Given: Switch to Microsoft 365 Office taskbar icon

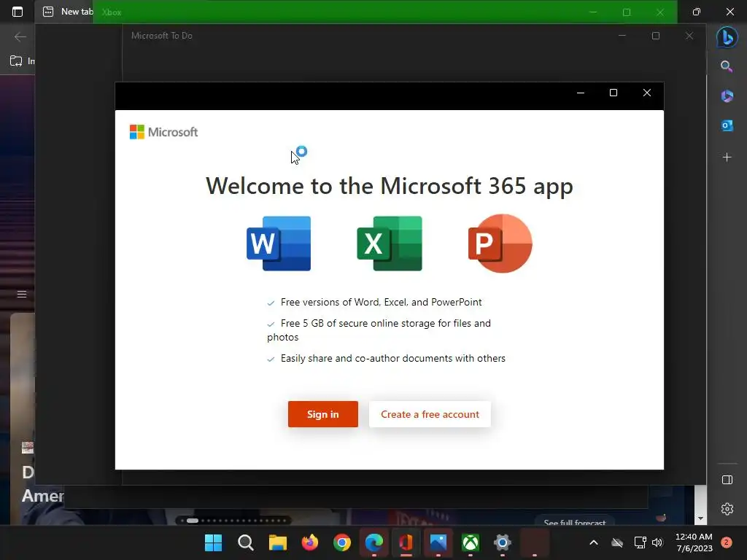Looking at the screenshot, I should 406,542.
